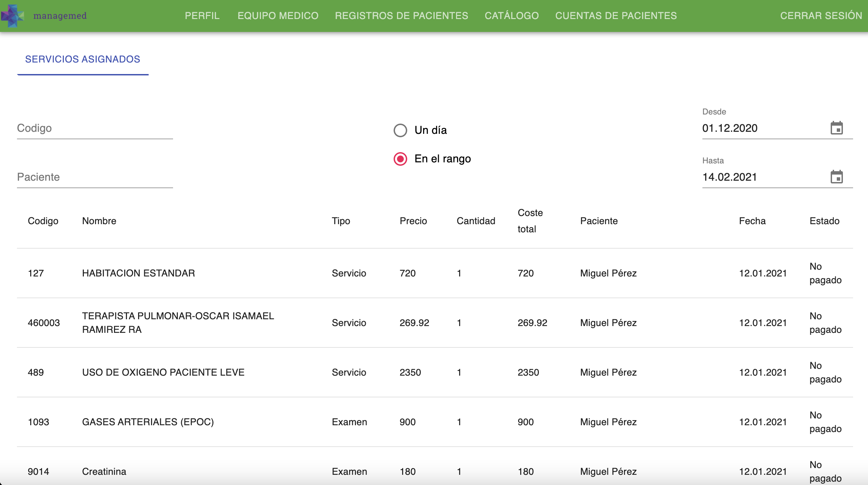Select the HABITACION ESTANDAR table row
Image resolution: width=868 pixels, height=485 pixels.
pyautogui.click(x=138, y=273)
